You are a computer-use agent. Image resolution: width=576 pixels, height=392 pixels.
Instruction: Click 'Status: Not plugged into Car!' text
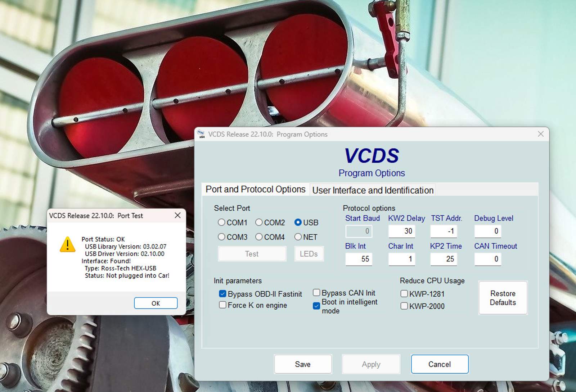[x=127, y=275]
